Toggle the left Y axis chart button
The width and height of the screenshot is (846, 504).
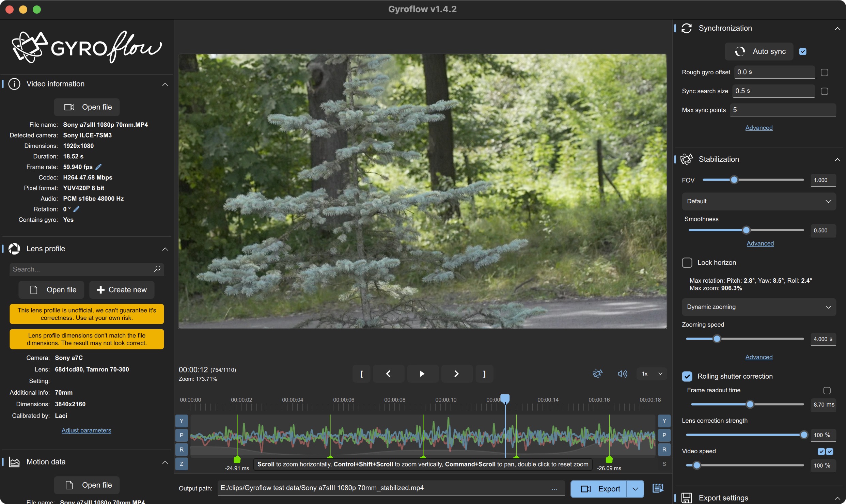182,421
